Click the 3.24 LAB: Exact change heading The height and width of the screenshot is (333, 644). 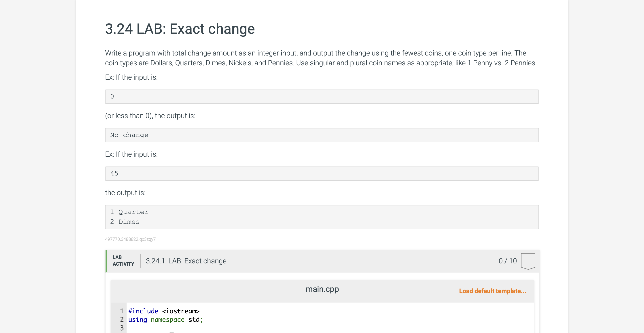pyautogui.click(x=180, y=29)
